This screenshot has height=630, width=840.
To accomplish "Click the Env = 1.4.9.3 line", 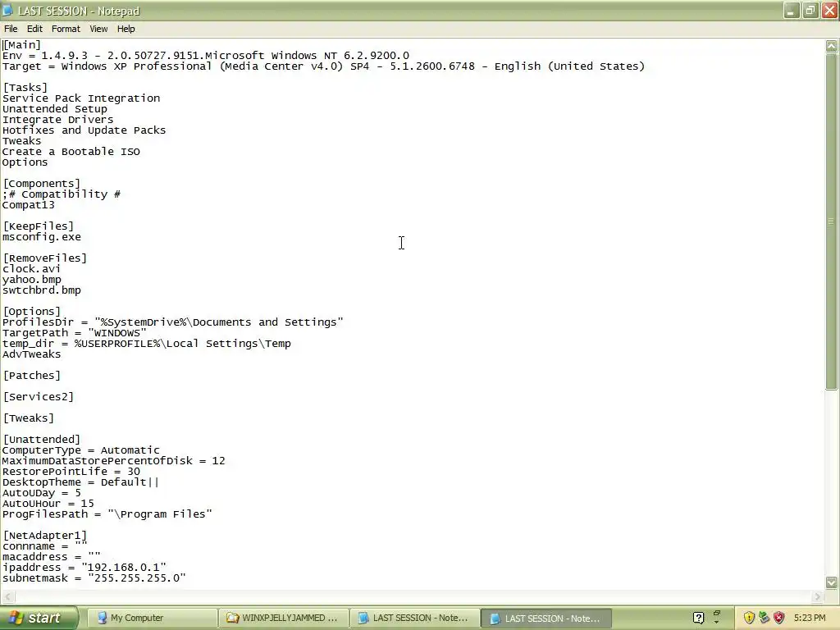I will (x=206, y=56).
